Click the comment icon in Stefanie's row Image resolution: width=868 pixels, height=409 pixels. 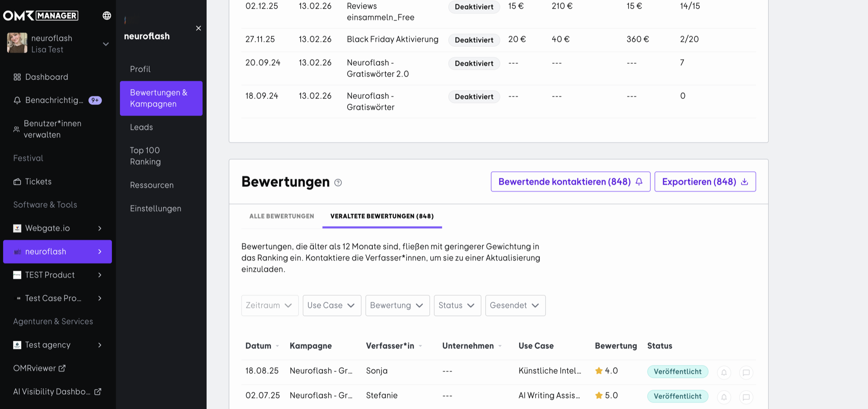tap(746, 397)
